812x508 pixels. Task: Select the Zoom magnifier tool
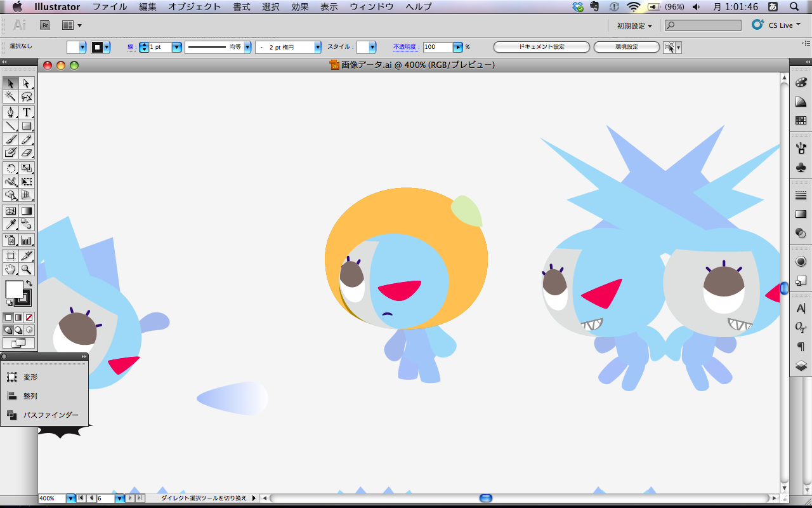(27, 269)
